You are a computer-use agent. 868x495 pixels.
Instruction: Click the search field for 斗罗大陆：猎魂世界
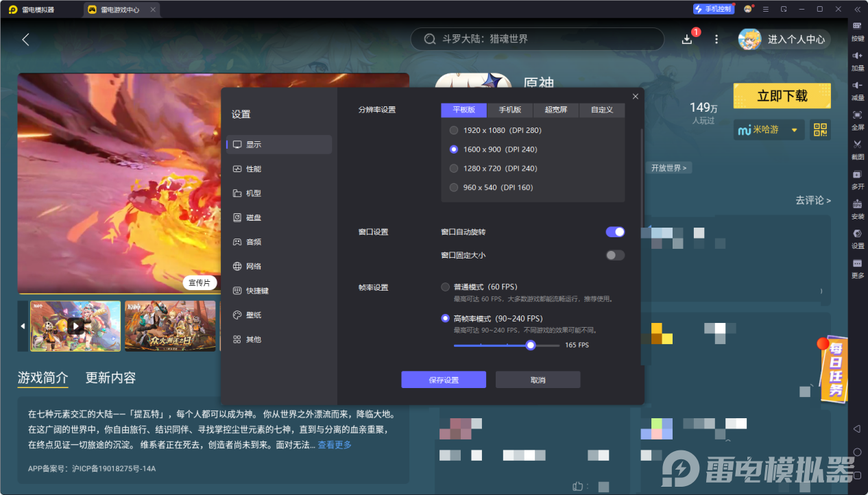click(537, 39)
